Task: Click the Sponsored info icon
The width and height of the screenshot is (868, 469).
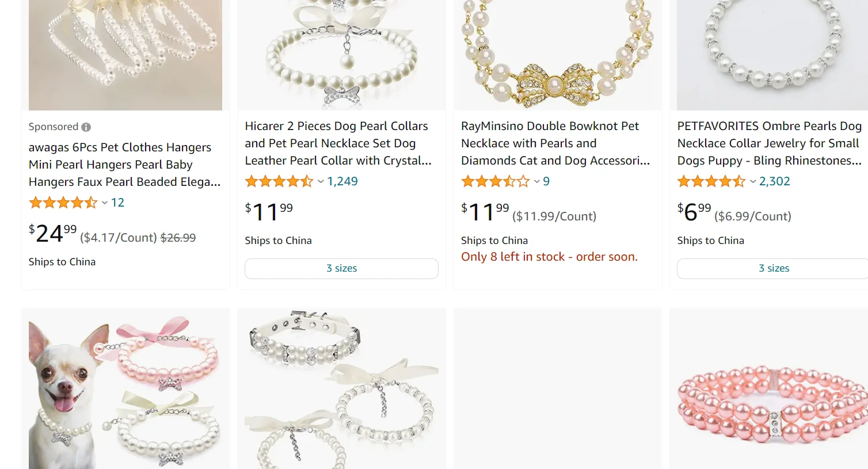Action: 86,127
